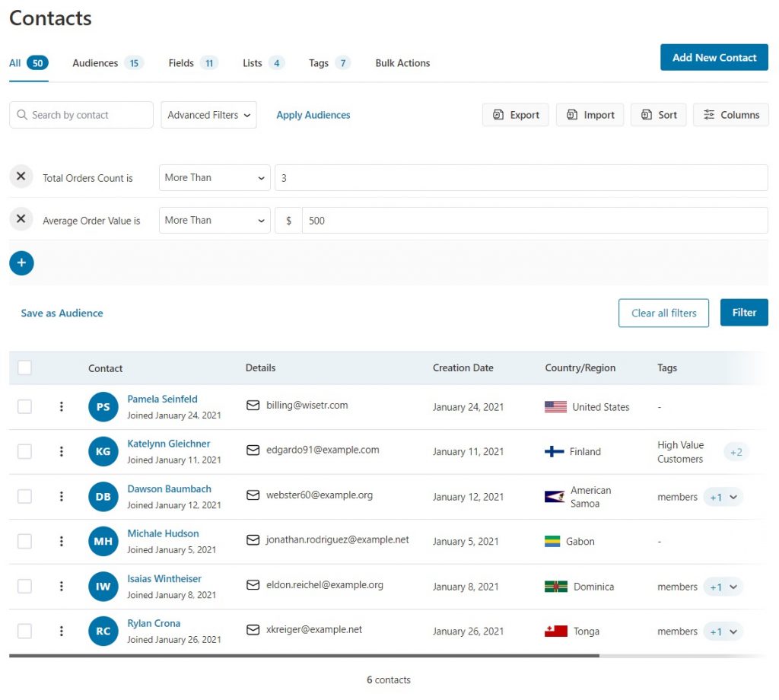
Task: Click the Sort button
Action: (x=659, y=115)
